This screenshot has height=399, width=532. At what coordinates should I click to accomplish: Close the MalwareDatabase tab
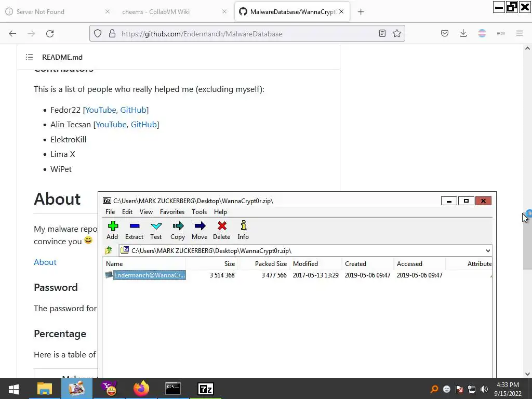tap(341, 11)
